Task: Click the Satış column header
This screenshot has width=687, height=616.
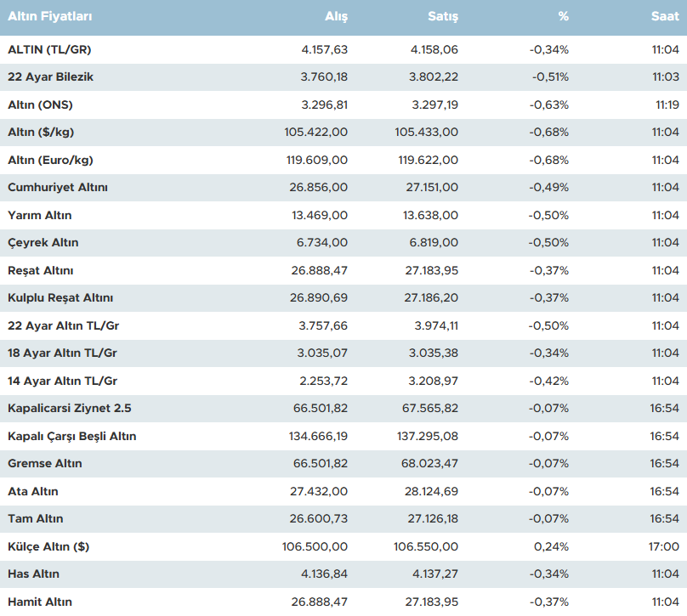Action: tap(443, 17)
